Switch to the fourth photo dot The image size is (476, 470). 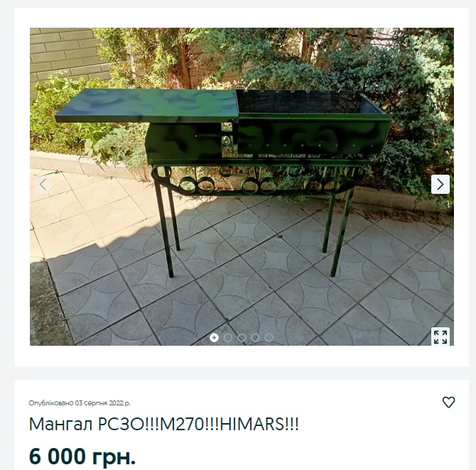pos(255,337)
